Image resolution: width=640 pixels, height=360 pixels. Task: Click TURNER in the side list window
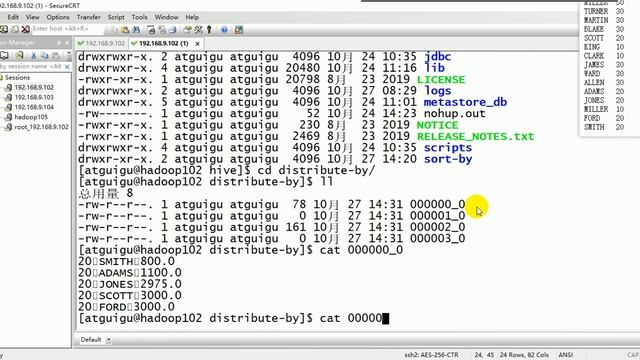(x=596, y=11)
